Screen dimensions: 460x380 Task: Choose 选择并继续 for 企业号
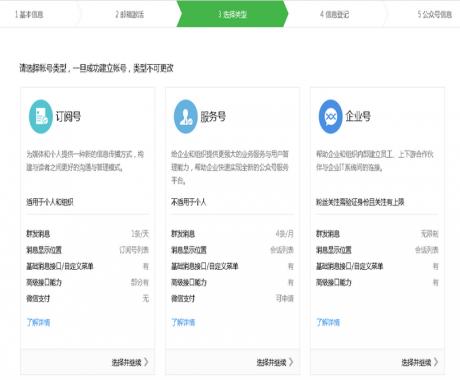[420, 362]
